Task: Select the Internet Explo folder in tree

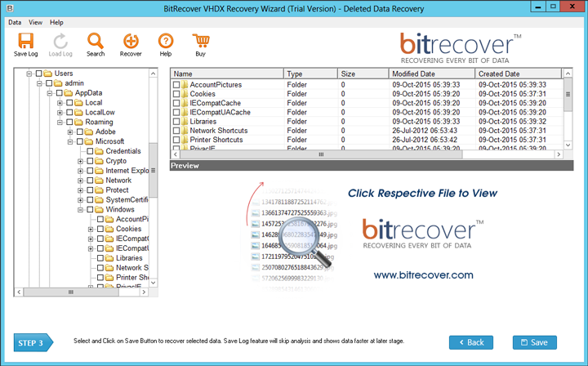Action: pos(127,171)
